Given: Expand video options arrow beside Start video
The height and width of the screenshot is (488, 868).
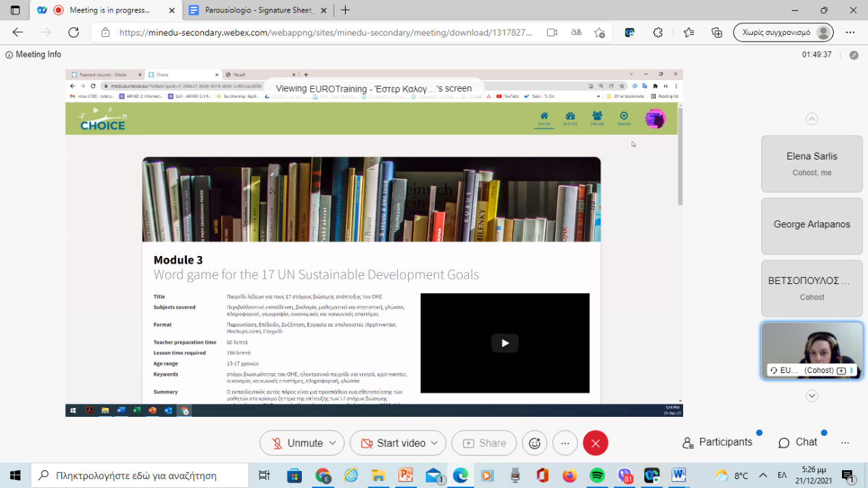Looking at the screenshot, I should pyautogui.click(x=435, y=443).
